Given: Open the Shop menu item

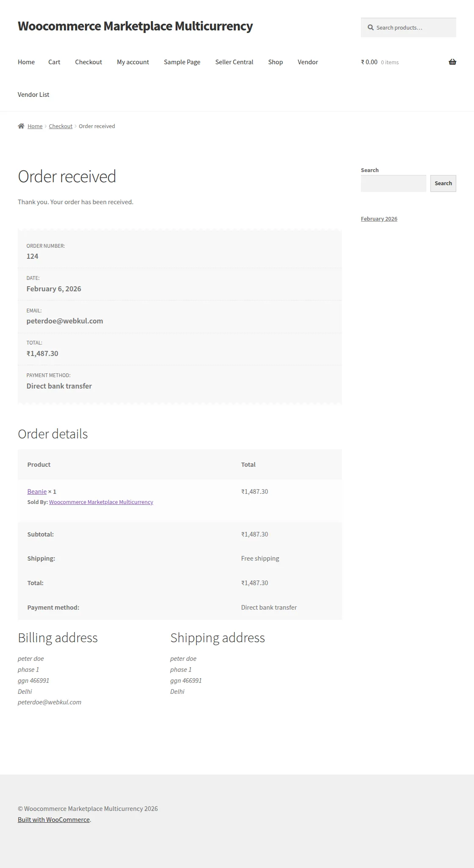Looking at the screenshot, I should 275,62.
